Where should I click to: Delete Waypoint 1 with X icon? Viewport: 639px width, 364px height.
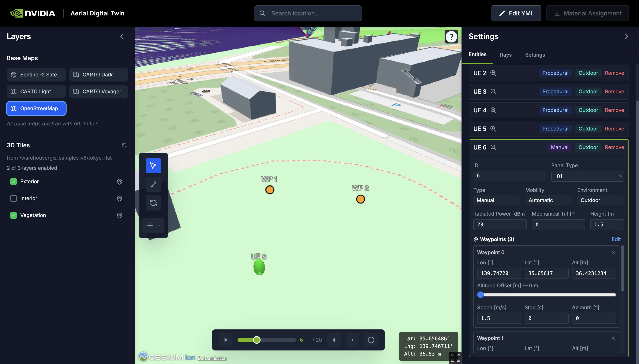tap(613, 338)
